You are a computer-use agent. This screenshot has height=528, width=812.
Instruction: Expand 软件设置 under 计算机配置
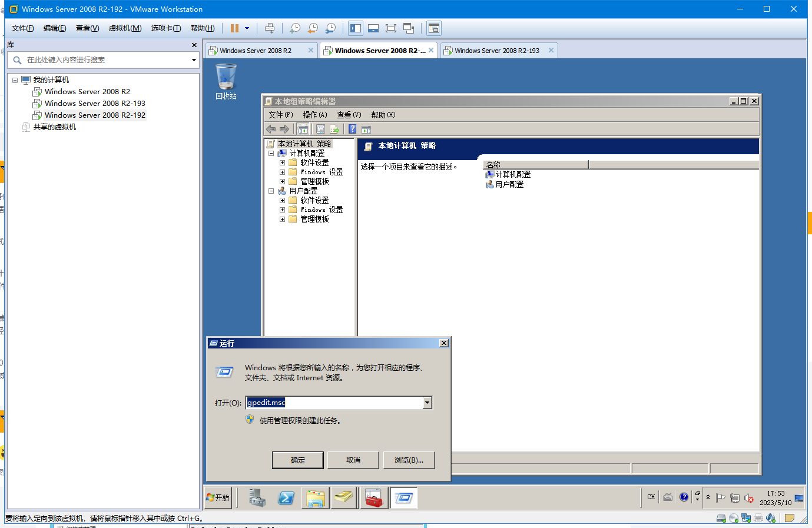point(282,162)
